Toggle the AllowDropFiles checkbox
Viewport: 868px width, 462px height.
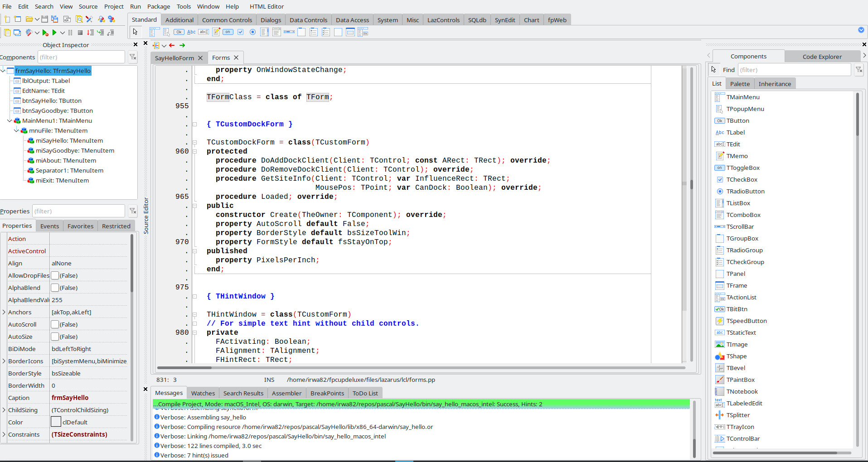[x=55, y=275]
